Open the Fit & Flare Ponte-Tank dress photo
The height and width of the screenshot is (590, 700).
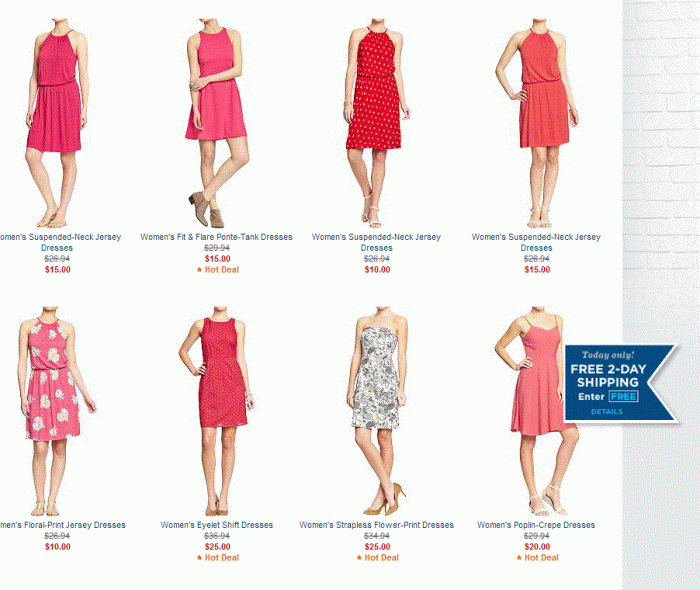click(x=217, y=124)
